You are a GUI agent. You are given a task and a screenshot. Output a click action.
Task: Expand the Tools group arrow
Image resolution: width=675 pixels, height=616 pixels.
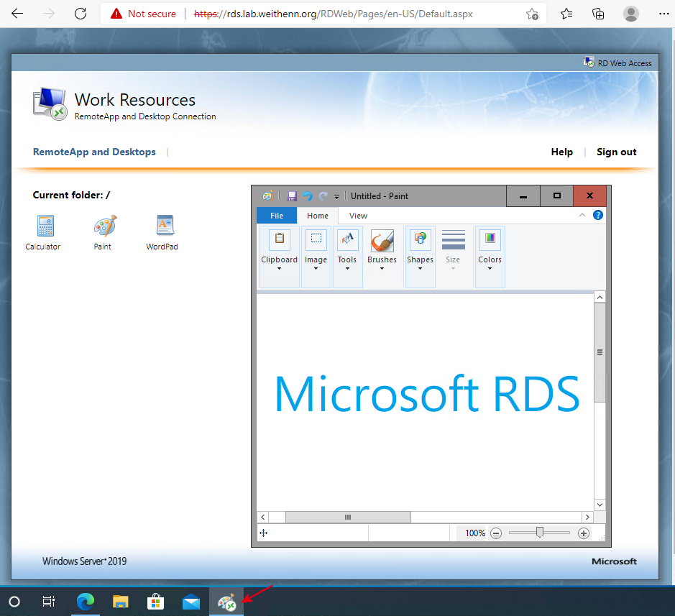click(347, 269)
